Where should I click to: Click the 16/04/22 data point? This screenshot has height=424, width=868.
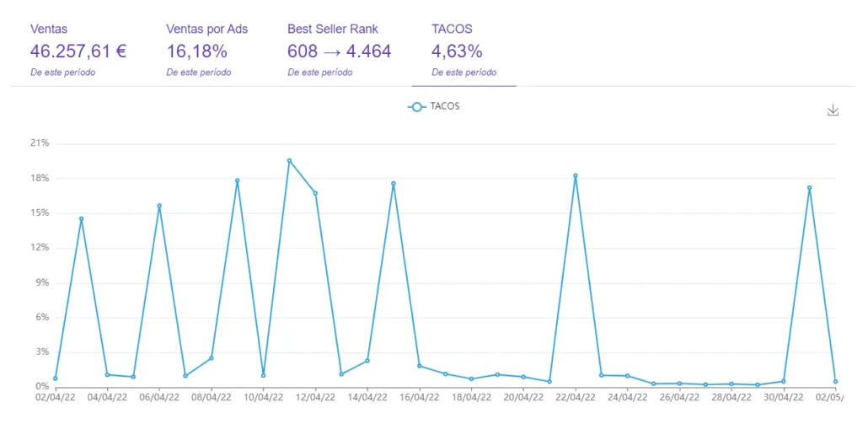tap(419, 366)
